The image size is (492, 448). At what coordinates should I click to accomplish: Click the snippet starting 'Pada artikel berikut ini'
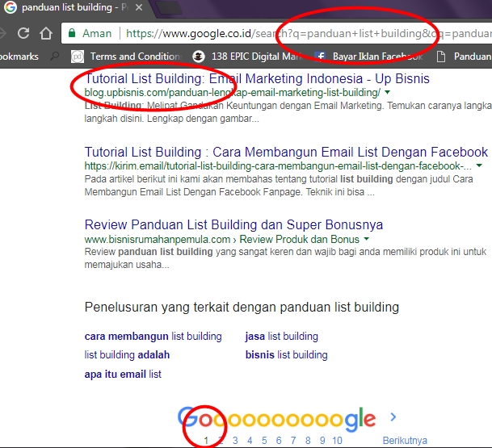point(279,186)
